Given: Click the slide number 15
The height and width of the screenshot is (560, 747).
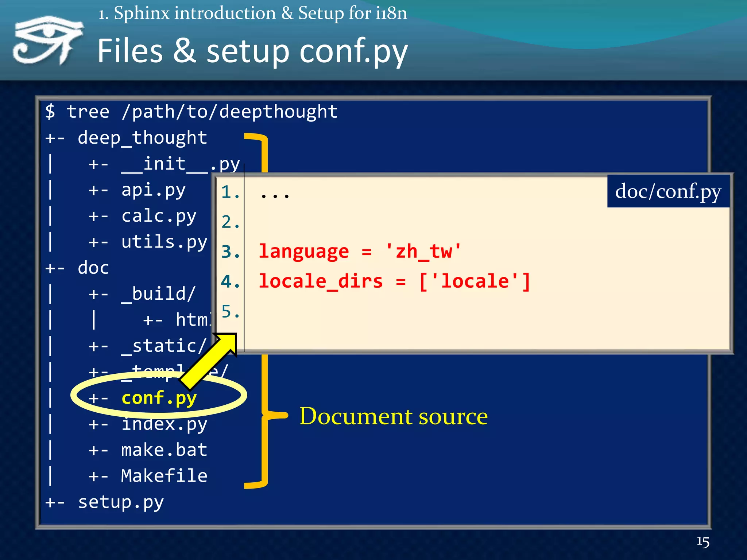Looking at the screenshot, I should [703, 541].
